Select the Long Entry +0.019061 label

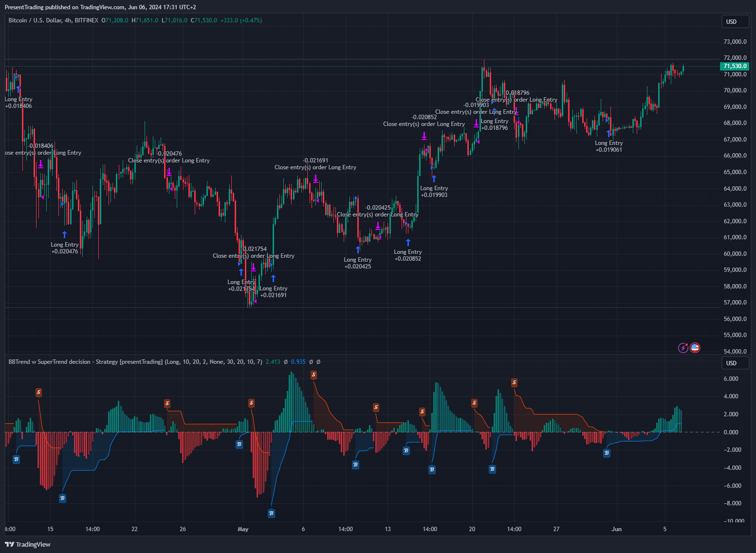pyautogui.click(x=609, y=146)
